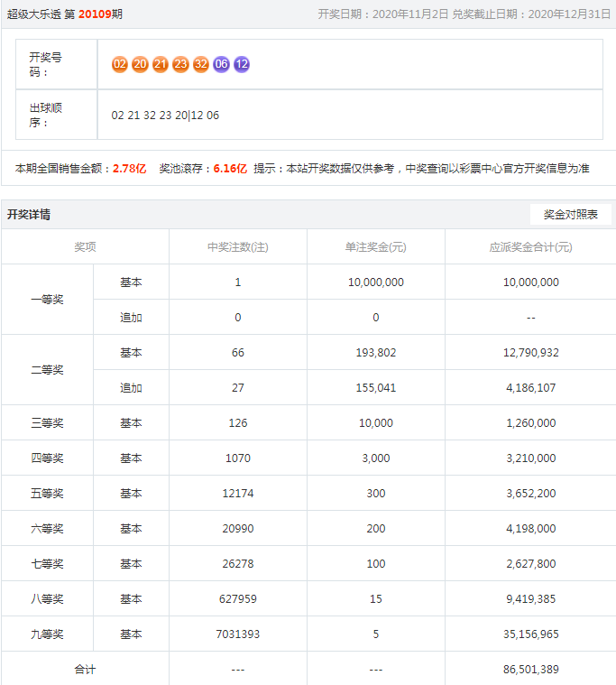The width and height of the screenshot is (616, 685).
Task: Click sixth prize total 4,198,000
Action: (x=531, y=529)
